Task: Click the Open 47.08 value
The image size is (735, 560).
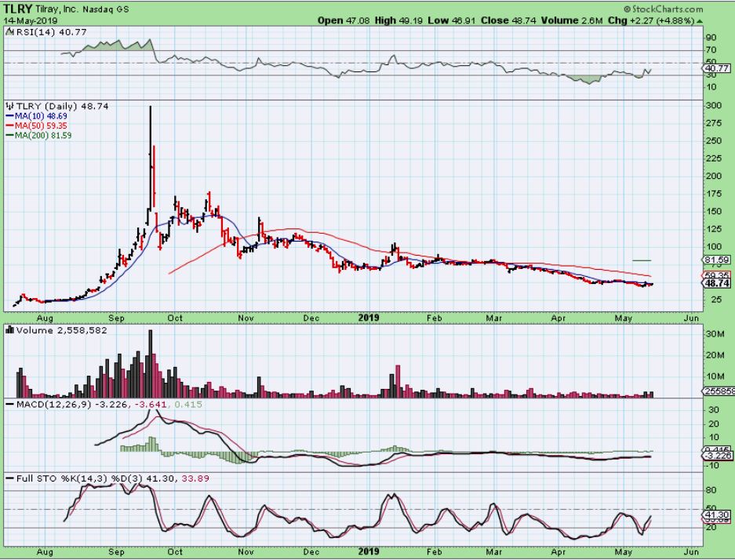Action: [344, 20]
